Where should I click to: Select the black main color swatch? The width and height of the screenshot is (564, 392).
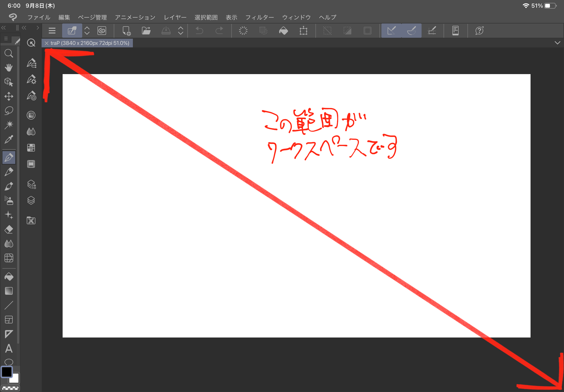tap(7, 372)
